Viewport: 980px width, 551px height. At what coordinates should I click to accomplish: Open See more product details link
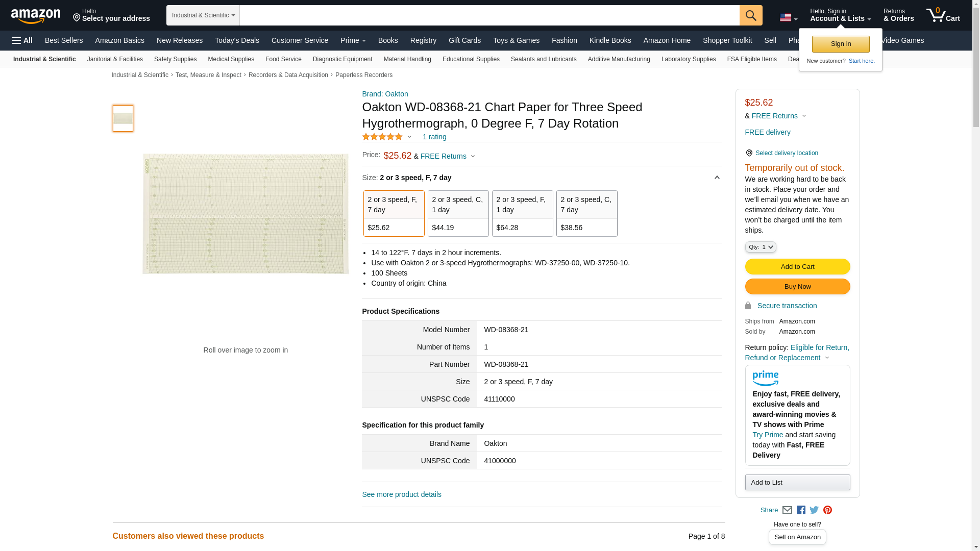401,494
